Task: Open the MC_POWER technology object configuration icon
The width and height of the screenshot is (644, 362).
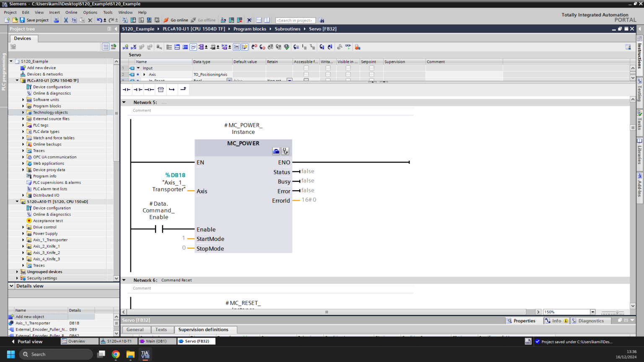Action: click(276, 151)
